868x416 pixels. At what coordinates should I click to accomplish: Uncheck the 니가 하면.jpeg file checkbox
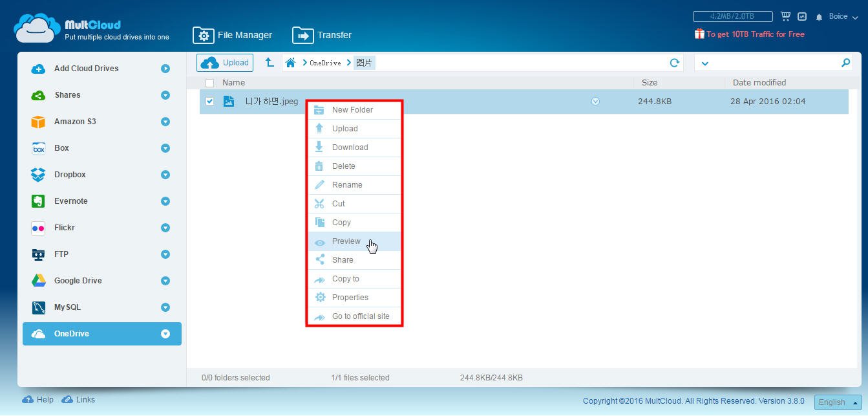point(209,102)
